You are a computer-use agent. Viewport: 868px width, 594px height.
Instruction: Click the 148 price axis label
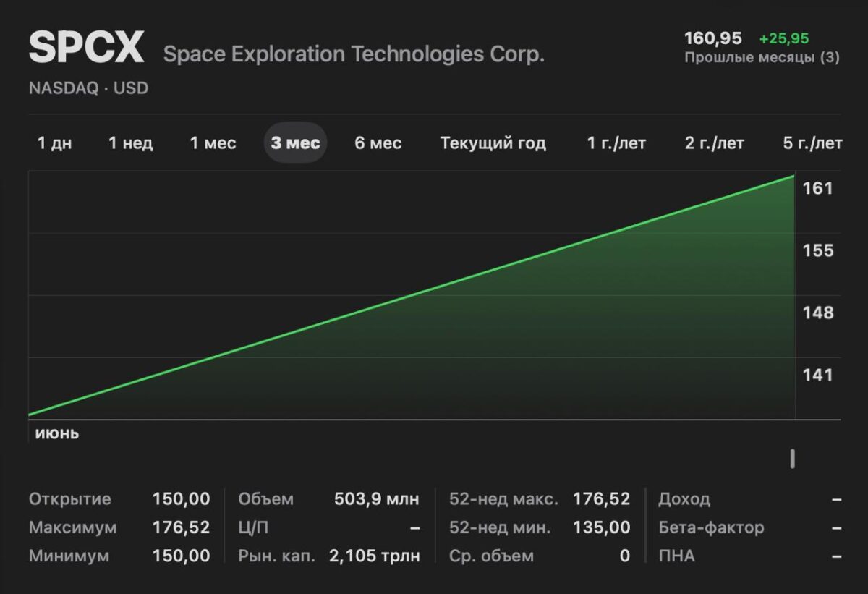818,313
